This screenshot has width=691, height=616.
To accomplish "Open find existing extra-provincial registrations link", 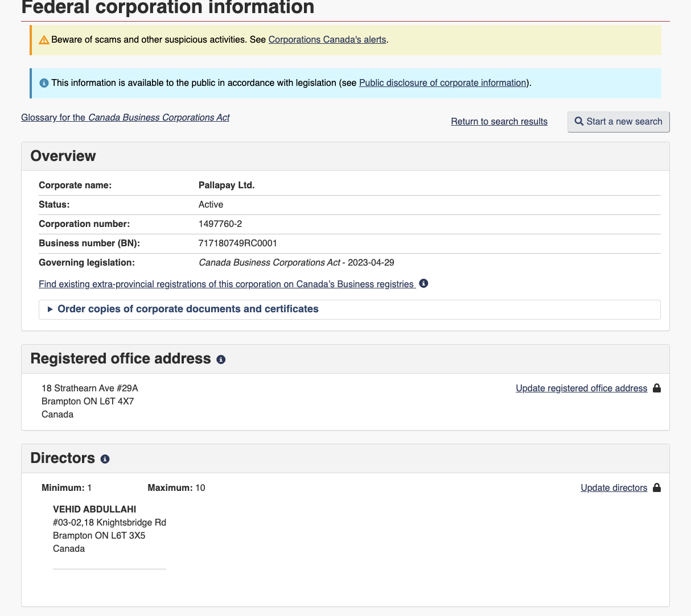I will pos(227,284).
